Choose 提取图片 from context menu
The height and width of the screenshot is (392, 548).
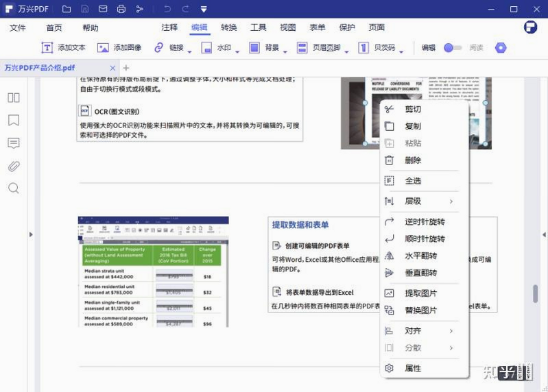(425, 293)
